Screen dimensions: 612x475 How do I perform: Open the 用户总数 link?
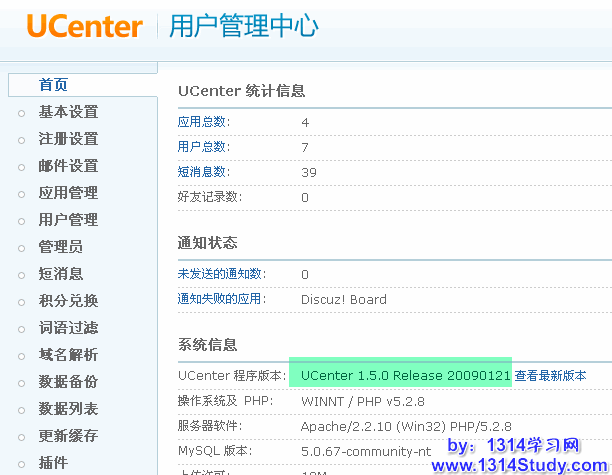[204, 147]
